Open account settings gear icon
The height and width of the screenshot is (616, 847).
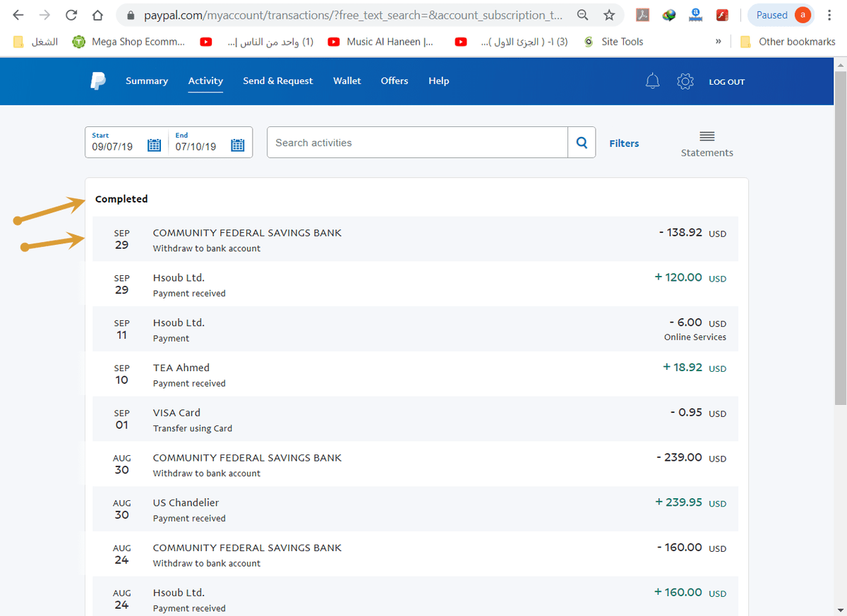point(685,81)
